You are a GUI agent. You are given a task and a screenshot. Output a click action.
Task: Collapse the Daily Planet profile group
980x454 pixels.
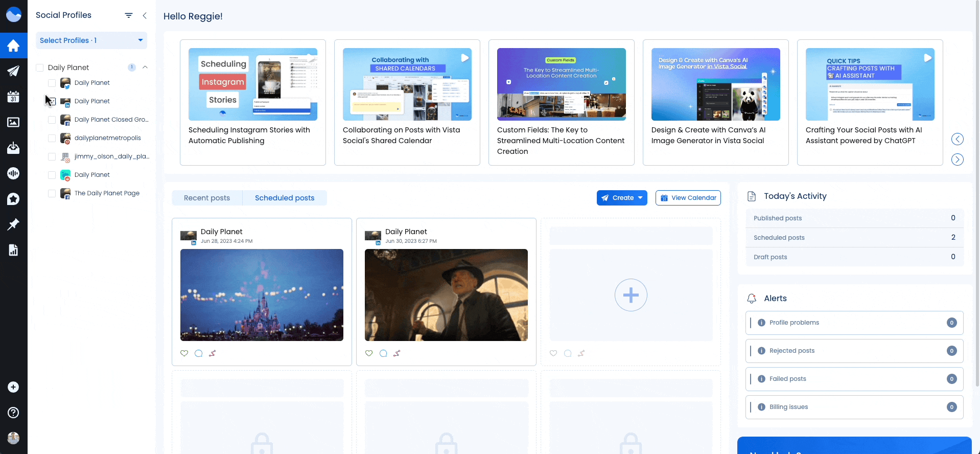coord(145,67)
